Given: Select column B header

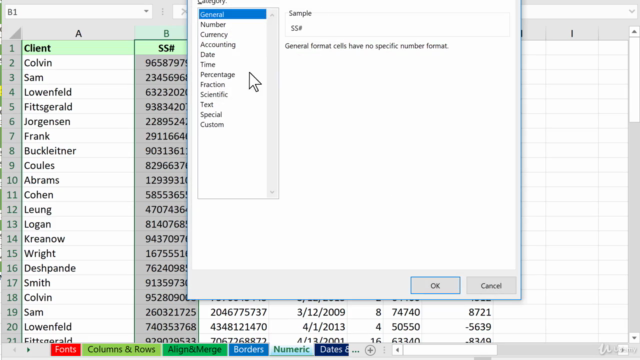Looking at the screenshot, I should click(166, 33).
